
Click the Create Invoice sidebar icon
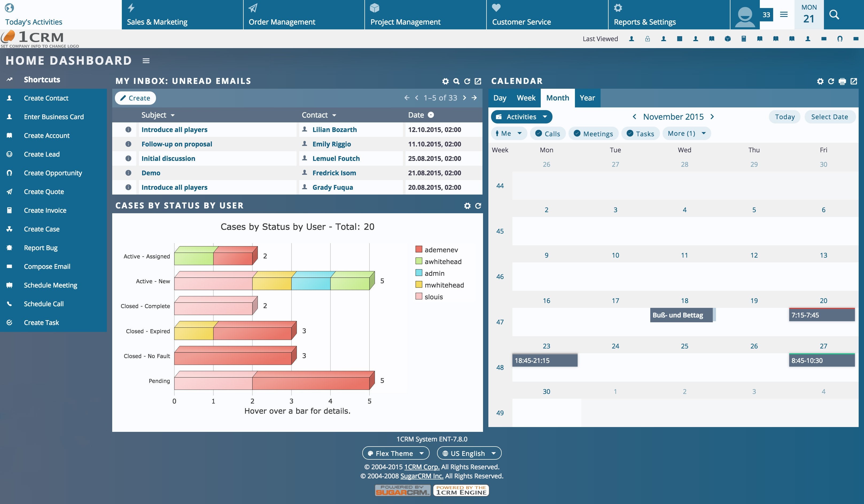coord(9,210)
